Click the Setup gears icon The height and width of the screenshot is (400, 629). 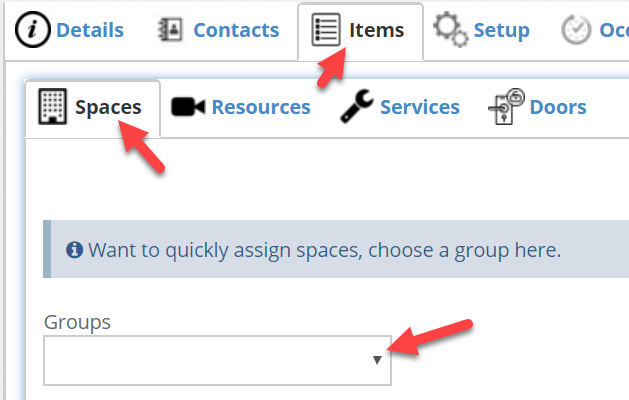click(x=450, y=29)
